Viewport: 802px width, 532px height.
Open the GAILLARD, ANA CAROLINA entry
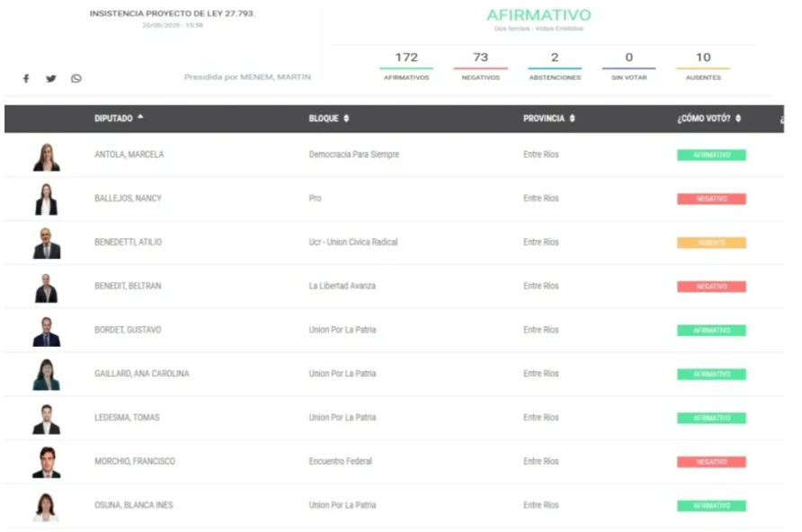(141, 374)
